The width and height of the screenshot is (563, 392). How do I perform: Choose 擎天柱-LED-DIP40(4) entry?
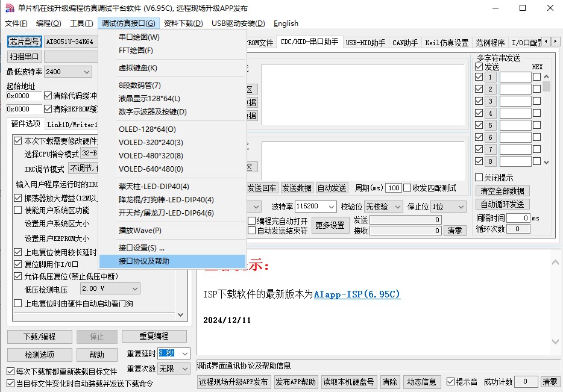pyautogui.click(x=172, y=187)
